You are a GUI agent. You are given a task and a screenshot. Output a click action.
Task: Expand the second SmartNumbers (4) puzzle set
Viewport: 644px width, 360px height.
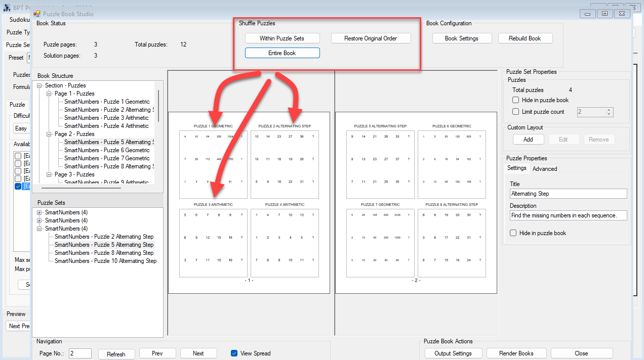pyautogui.click(x=39, y=220)
